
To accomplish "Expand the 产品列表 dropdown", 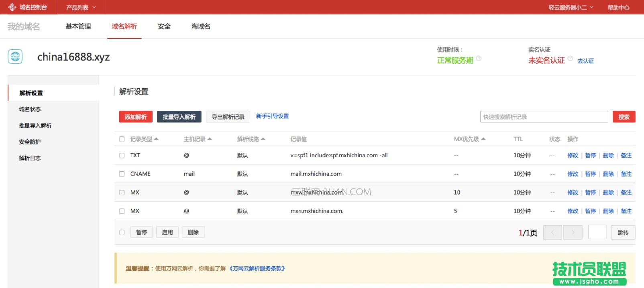I will pyautogui.click(x=81, y=7).
